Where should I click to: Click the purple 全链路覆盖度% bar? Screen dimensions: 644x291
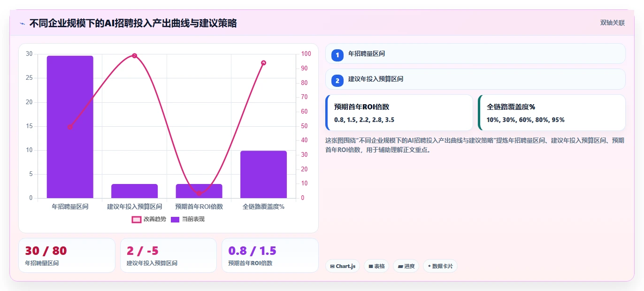(x=263, y=174)
